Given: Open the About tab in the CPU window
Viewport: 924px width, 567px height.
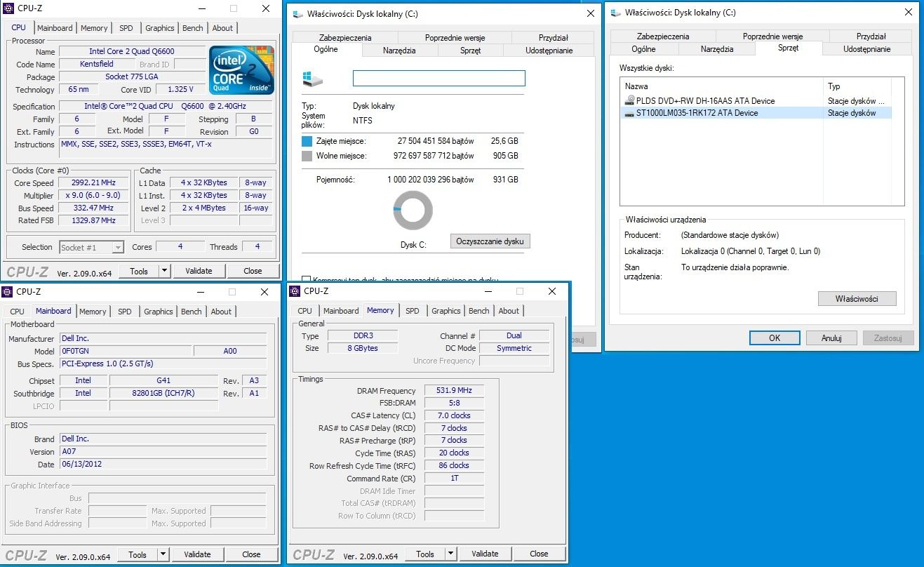Looking at the screenshot, I should pos(222,28).
